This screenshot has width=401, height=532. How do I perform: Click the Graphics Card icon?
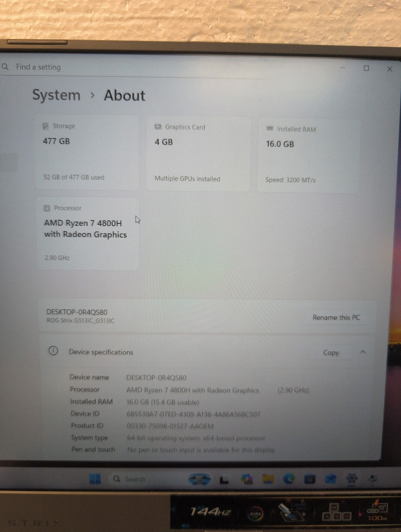click(x=158, y=127)
